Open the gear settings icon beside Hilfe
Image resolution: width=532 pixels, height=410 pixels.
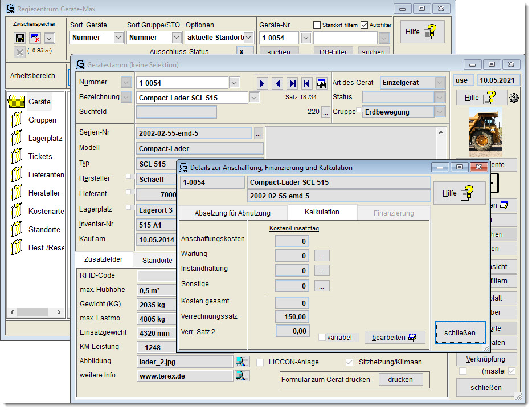coord(514,98)
